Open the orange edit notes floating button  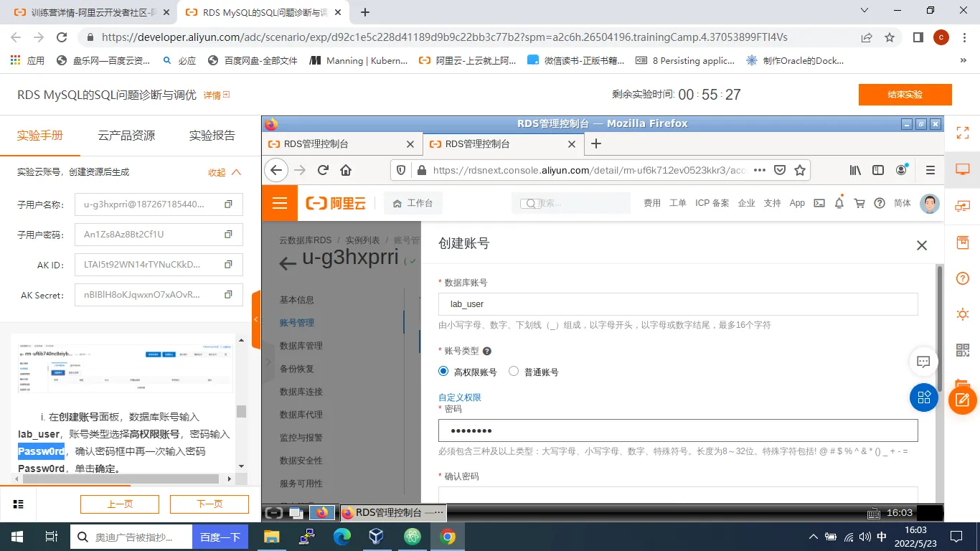(x=963, y=400)
